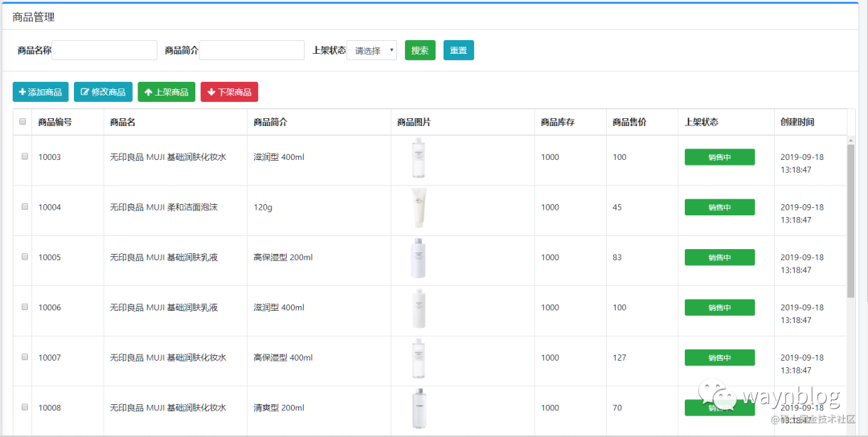This screenshot has height=437, width=868.
Task: Toggle the select-all checkbox in table header
Action: [x=23, y=121]
